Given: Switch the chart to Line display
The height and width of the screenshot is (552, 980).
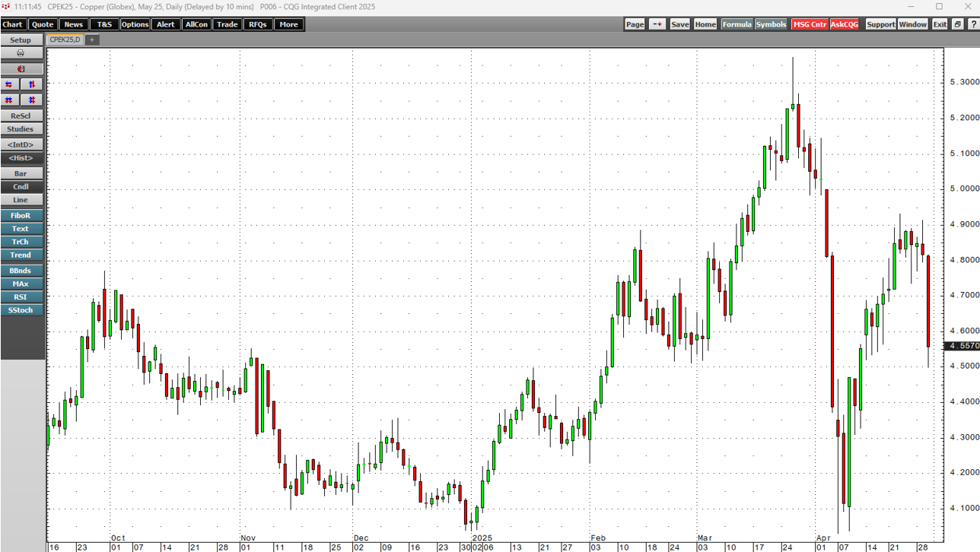Looking at the screenshot, I should click(21, 200).
